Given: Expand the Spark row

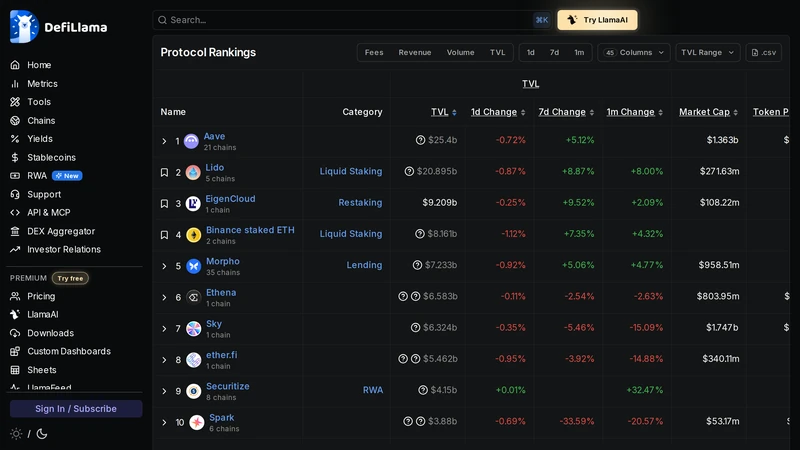Looking at the screenshot, I should coord(164,422).
